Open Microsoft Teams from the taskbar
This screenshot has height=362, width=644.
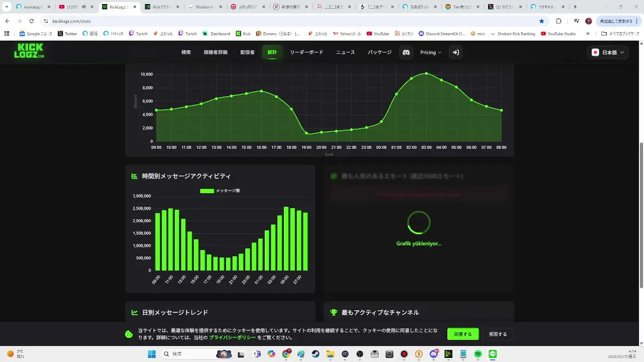pyautogui.click(x=257, y=354)
